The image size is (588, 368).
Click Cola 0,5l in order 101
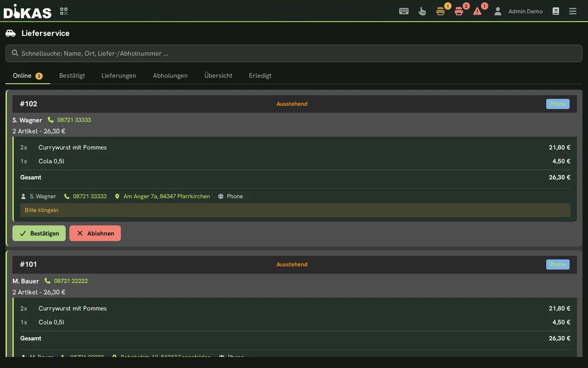click(x=51, y=322)
